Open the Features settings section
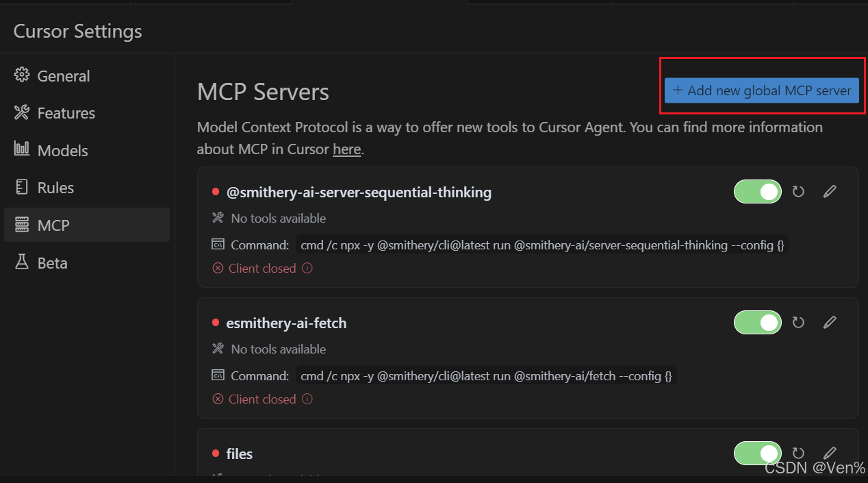This screenshot has width=868, height=483. click(86, 113)
